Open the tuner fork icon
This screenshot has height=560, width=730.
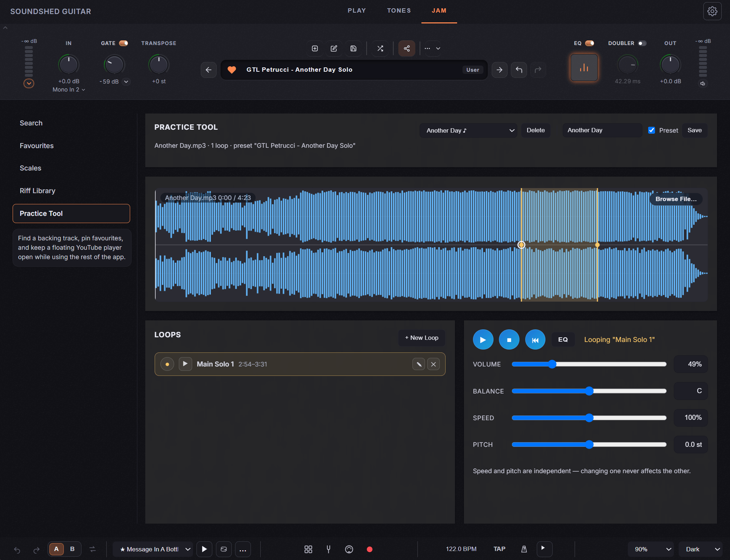click(328, 549)
